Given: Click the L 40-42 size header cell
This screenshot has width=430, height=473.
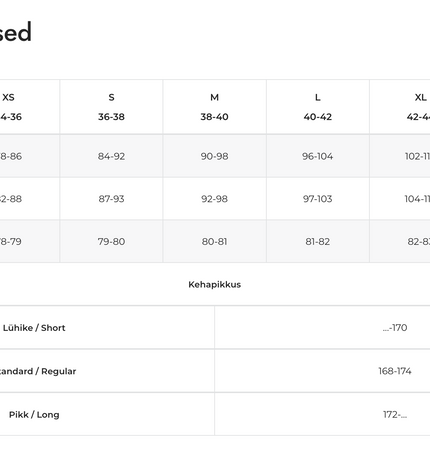Looking at the screenshot, I should tap(318, 107).
